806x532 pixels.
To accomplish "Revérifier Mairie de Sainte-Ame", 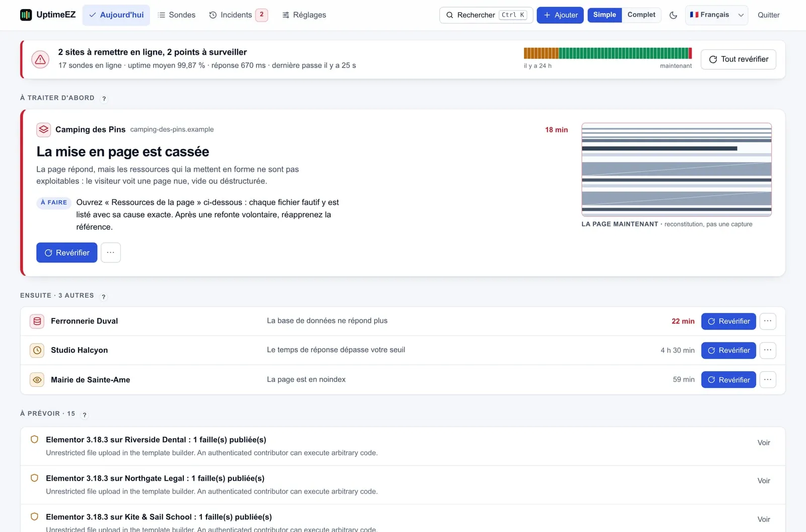I will click(728, 380).
